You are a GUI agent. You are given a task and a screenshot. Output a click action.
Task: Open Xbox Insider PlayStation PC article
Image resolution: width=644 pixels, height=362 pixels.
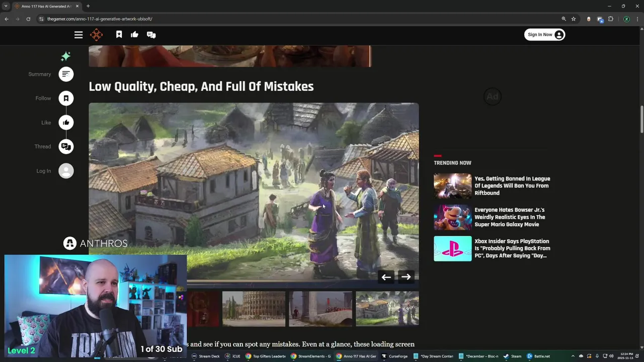(x=512, y=248)
